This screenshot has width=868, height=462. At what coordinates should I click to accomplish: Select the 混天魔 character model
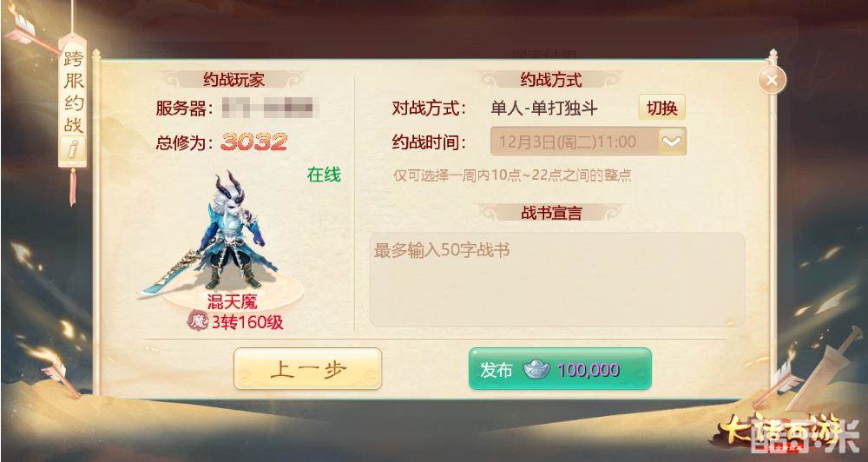[x=228, y=232]
